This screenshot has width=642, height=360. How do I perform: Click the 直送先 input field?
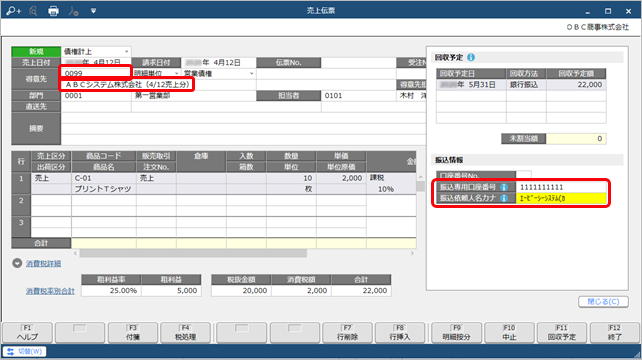pos(96,106)
